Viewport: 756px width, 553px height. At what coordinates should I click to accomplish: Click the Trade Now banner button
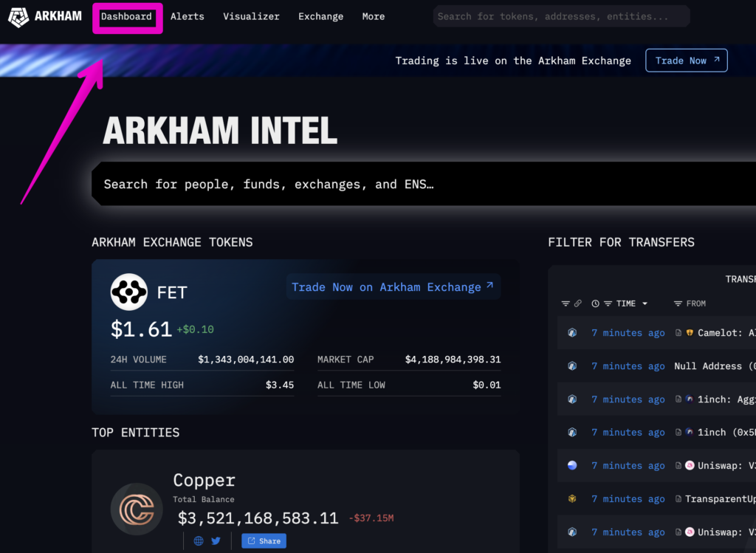tap(686, 61)
